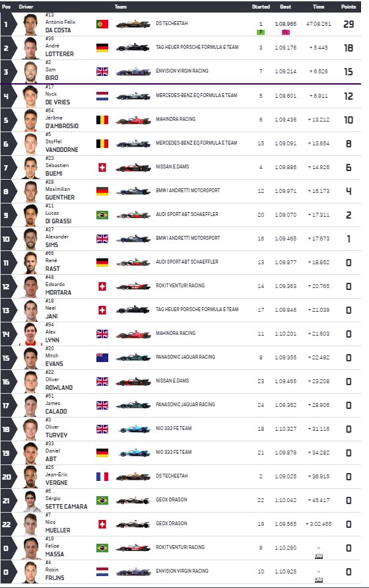Click the NIO 333 car icon in Turvey's row
The width and height of the screenshot is (369, 588).
133,429
